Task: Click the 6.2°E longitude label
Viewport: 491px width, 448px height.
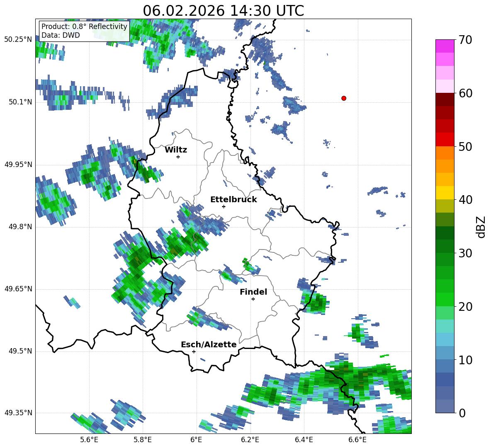Action: (x=250, y=440)
